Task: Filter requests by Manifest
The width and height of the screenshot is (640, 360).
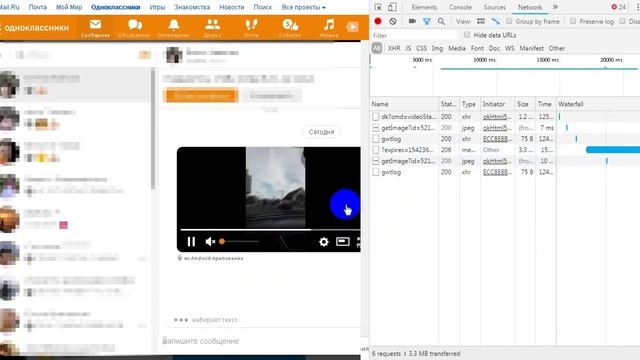Action: pos(531,48)
